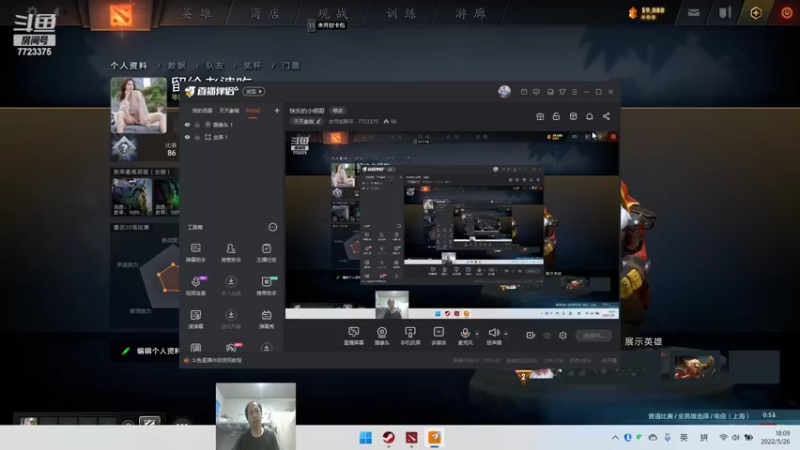The width and height of the screenshot is (800, 450).
Task: Add a 直播屏幕 screen capture source
Action: point(353,336)
